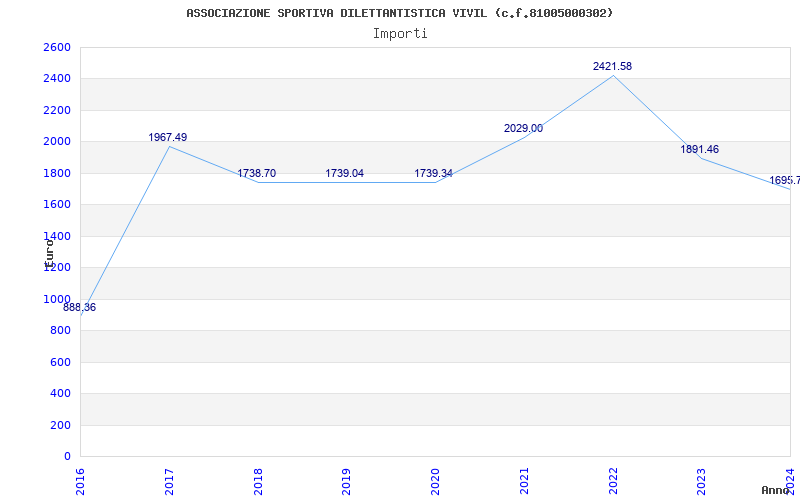Click the 1739.04 data label
The width and height of the screenshot is (800, 500).
pos(344,174)
